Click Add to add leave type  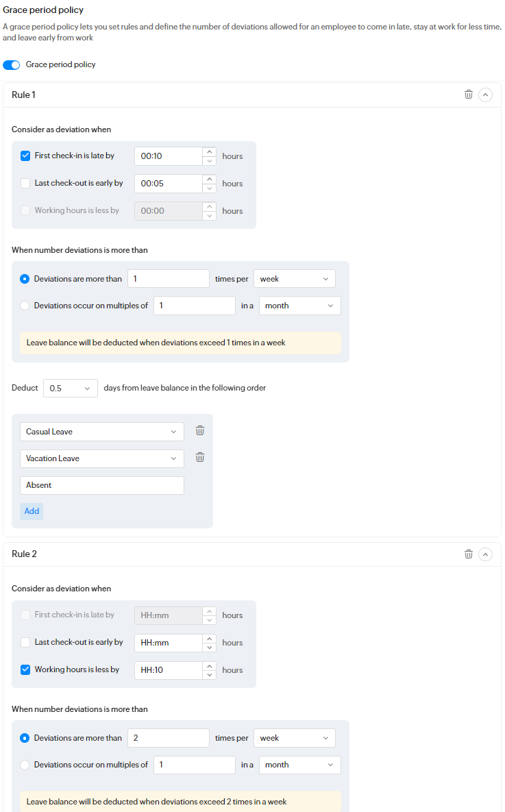32,511
